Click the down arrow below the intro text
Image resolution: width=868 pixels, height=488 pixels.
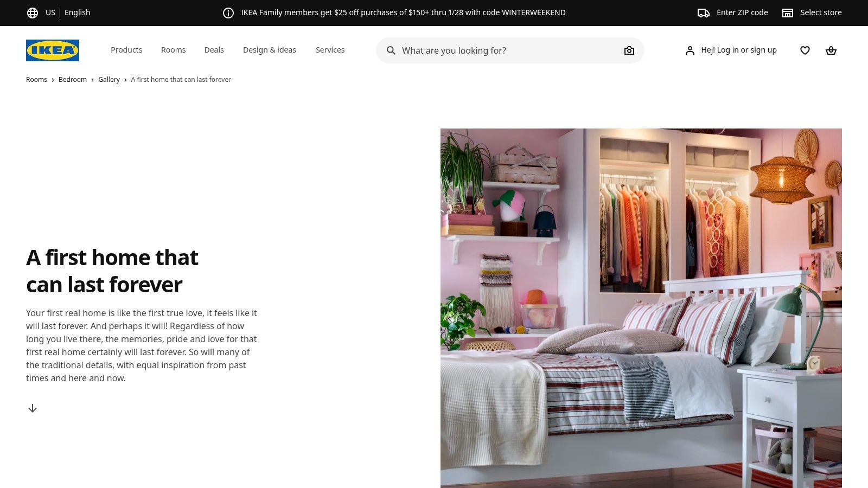tap(32, 408)
